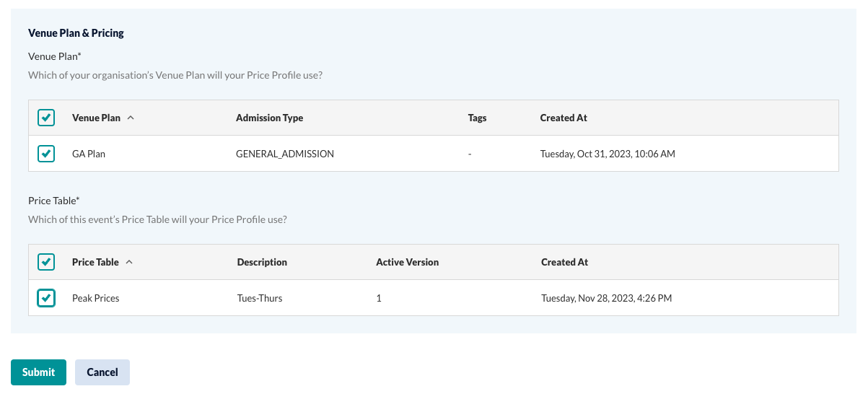The height and width of the screenshot is (394, 868).
Task: Sort by Venue Plan column arrow
Action: click(131, 118)
